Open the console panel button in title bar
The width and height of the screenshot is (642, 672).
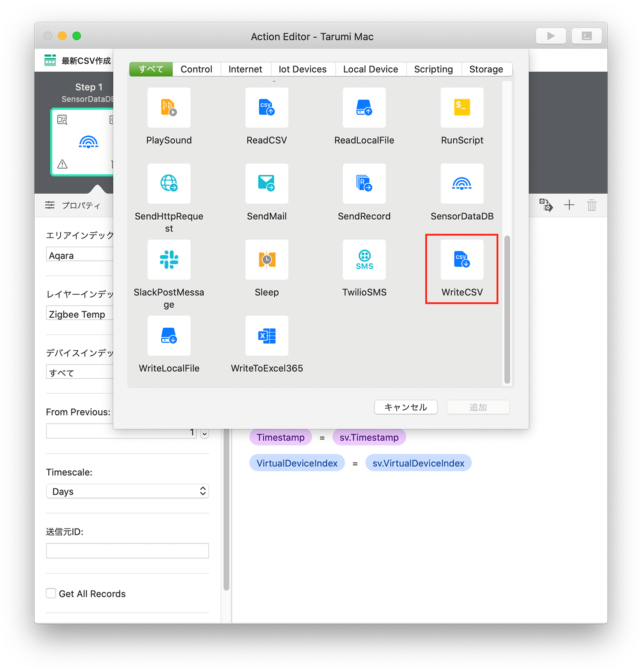[x=586, y=36]
